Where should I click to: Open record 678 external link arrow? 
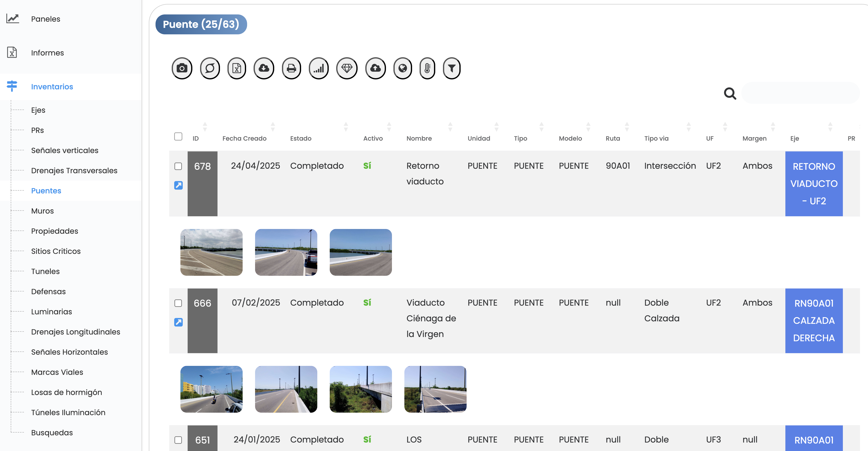(x=178, y=185)
